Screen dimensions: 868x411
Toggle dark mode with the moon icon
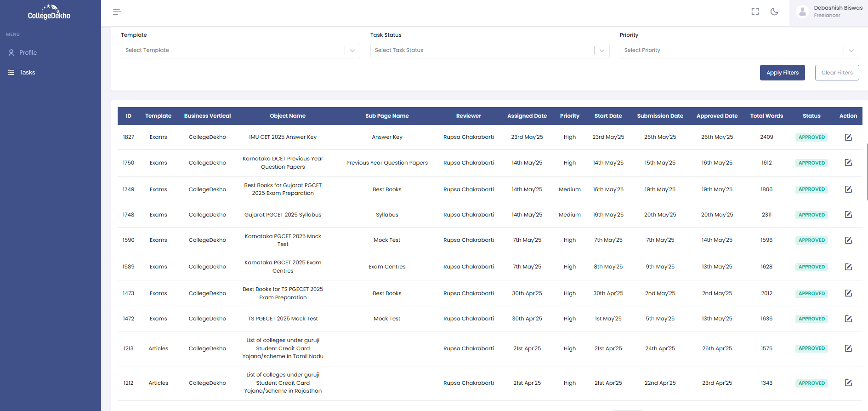coord(774,12)
